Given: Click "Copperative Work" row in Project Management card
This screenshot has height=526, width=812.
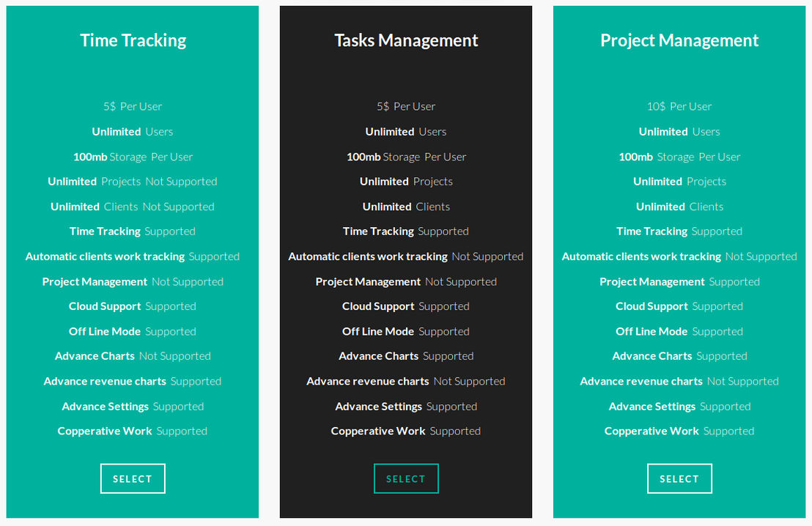Looking at the screenshot, I should (x=679, y=431).
